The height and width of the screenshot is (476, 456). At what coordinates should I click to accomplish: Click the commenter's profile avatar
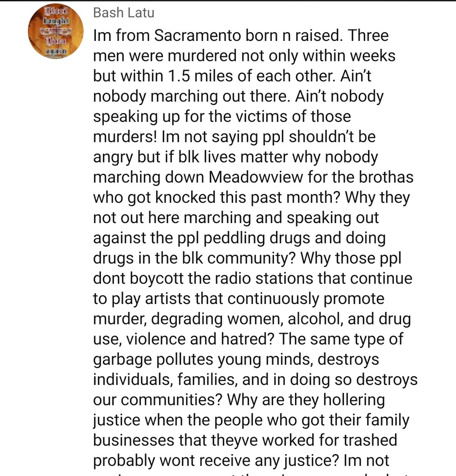(x=55, y=32)
